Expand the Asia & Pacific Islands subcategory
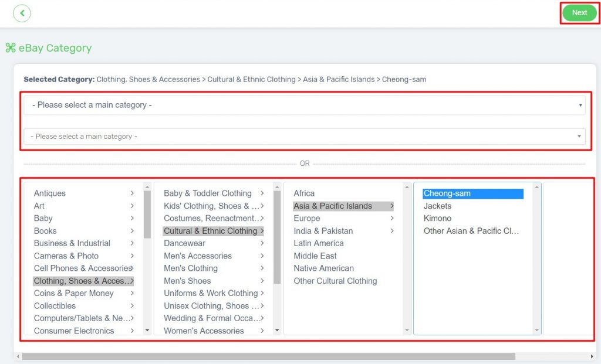Screen dimensions: 601x364 [x=337, y=206]
